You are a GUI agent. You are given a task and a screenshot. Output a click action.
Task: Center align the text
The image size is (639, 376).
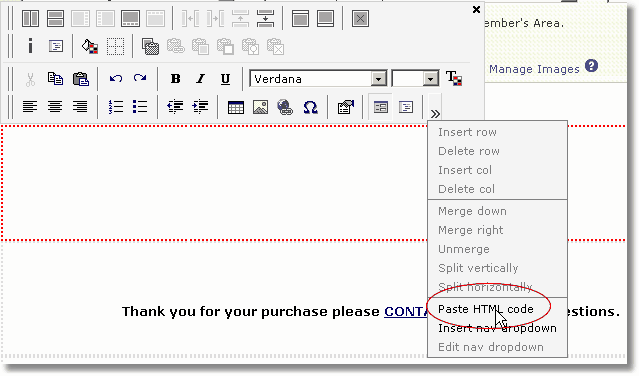pyautogui.click(x=55, y=107)
